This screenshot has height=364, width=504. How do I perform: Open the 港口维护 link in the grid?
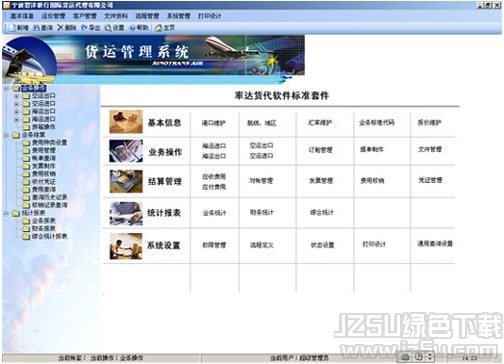[x=214, y=123]
